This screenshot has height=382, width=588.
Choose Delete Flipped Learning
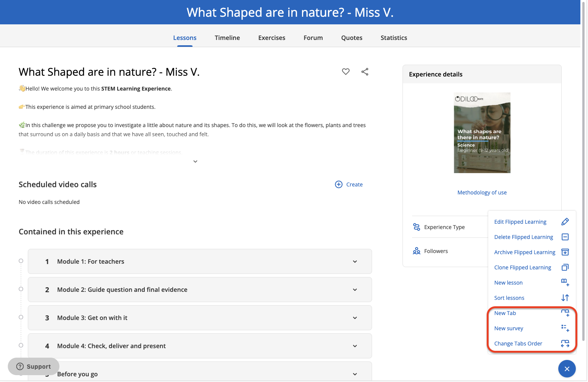(524, 237)
